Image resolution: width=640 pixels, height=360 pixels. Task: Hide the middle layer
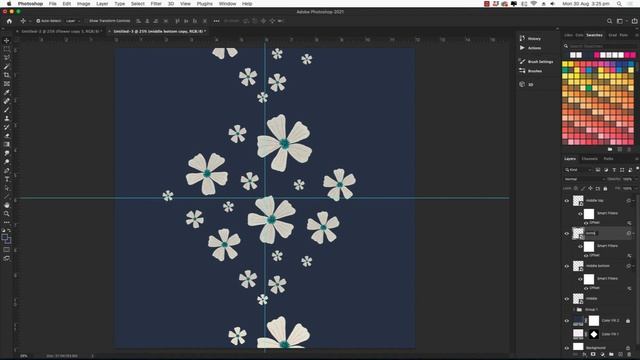(x=567, y=299)
